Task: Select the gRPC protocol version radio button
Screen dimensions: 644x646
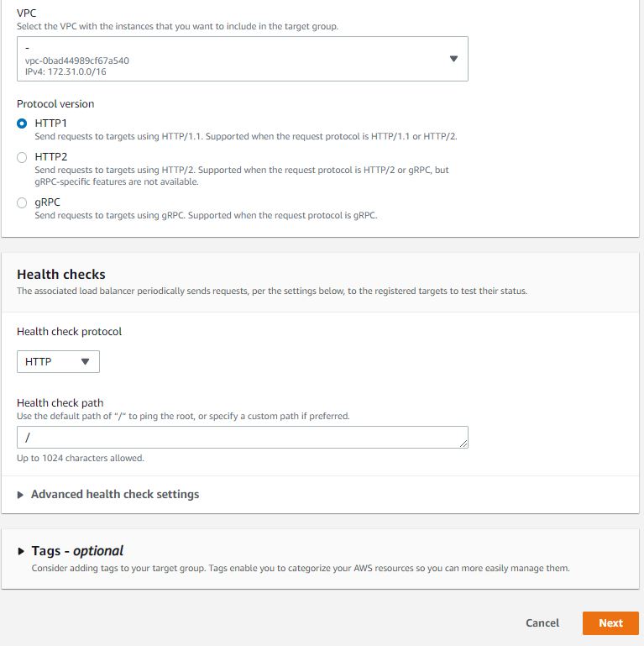Action: (22, 202)
